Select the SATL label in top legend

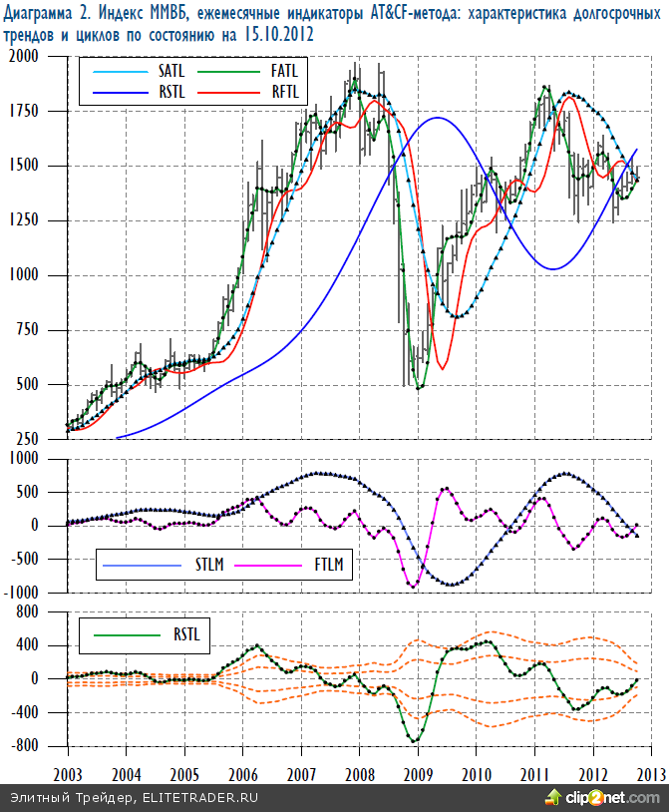[x=170, y=72]
